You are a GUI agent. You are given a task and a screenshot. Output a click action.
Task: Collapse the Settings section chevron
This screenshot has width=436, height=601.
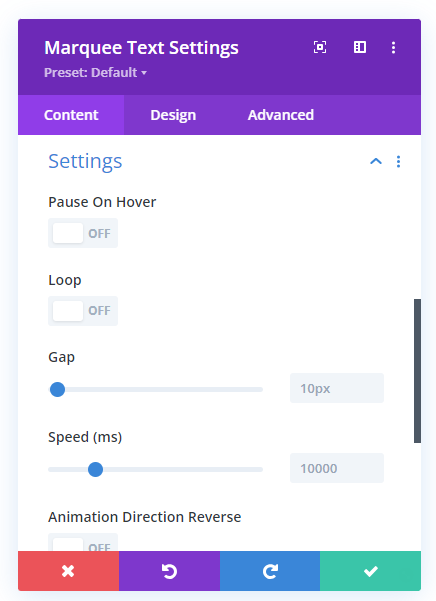(x=376, y=161)
